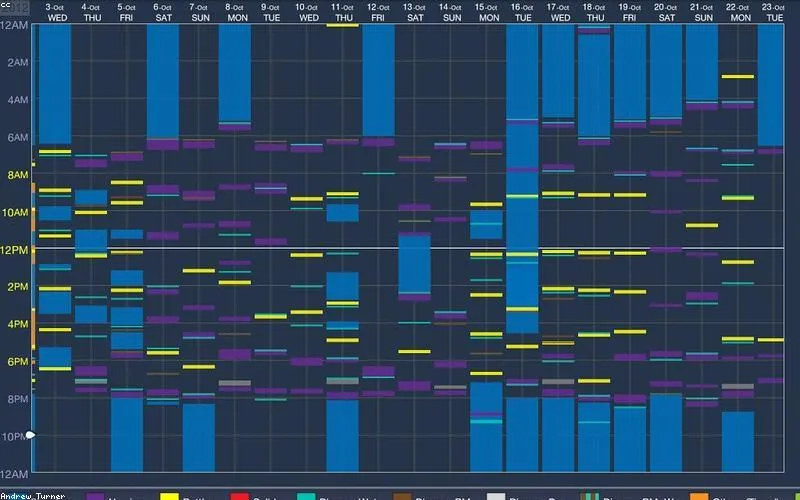Select the 8-Oct MON overnight blue sleep bar
Screen dimensions: 800x500
point(235,73)
